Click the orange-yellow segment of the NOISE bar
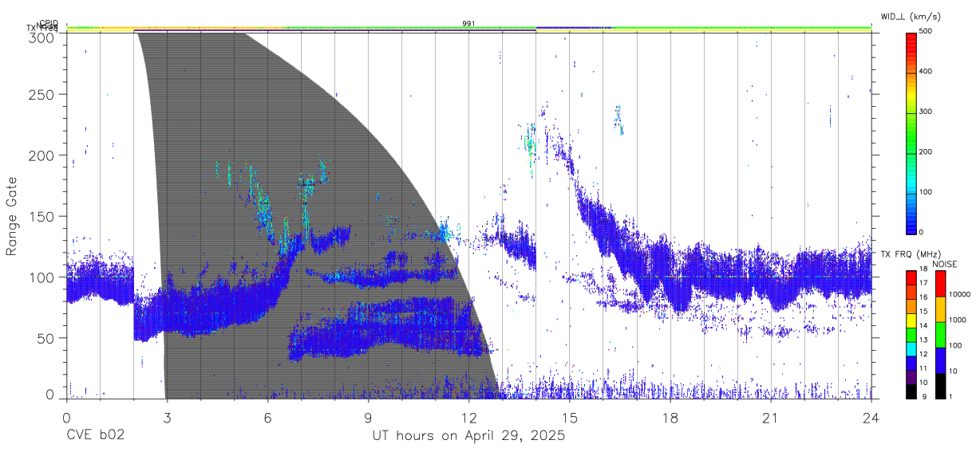The height and width of the screenshot is (452, 980). coord(940,309)
